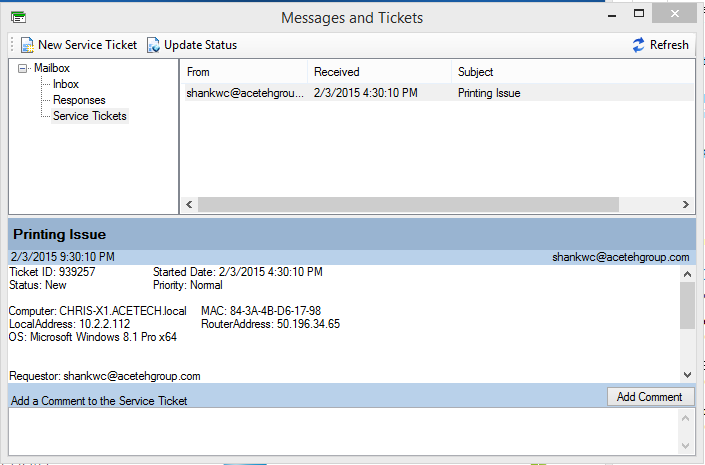Click the Add Comment button
The width and height of the screenshot is (705, 465).
[651, 397]
